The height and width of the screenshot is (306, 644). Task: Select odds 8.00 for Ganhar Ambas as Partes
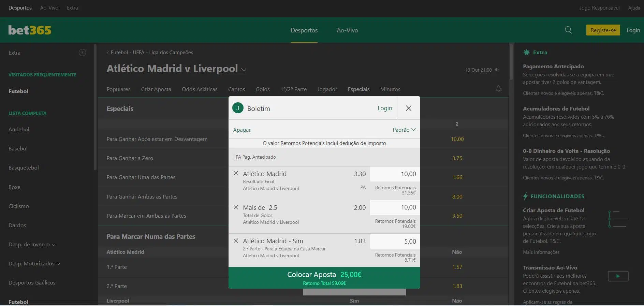coord(457,196)
